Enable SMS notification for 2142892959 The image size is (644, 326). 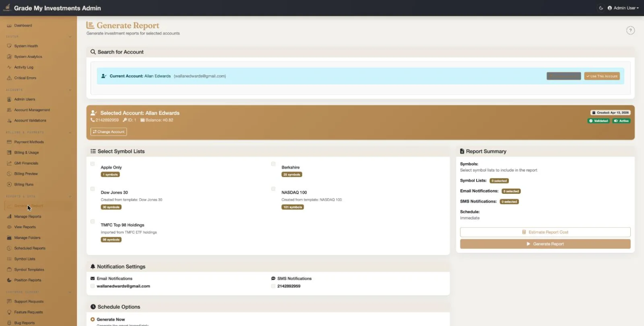tap(273, 286)
